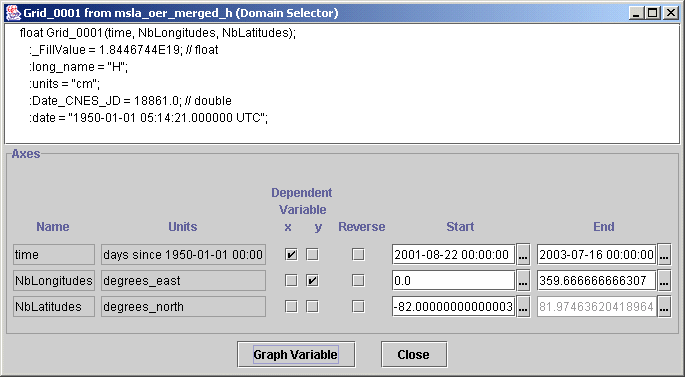
Task: Click the time Start date field
Action: point(453,255)
